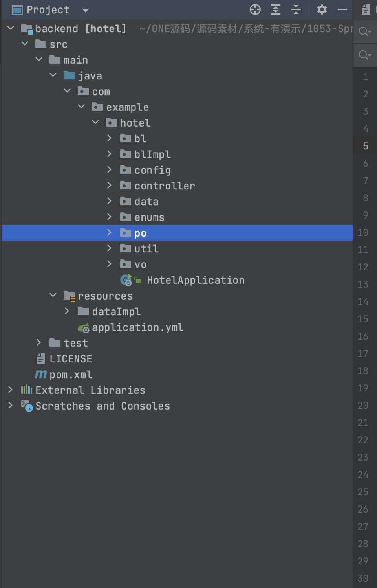Click the Collapse All toolbar icon

(x=296, y=9)
